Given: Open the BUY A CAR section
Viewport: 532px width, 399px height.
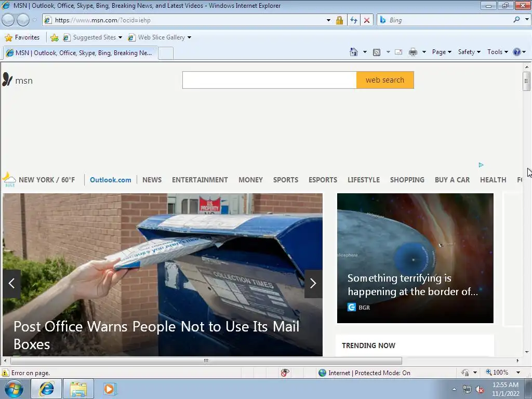Looking at the screenshot, I should 453,180.
